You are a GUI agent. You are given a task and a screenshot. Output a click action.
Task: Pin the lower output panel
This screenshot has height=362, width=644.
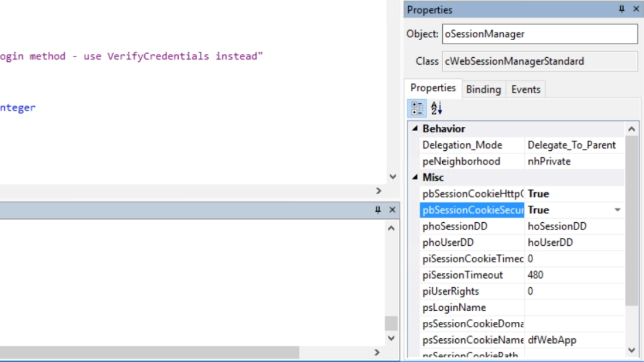[378, 210]
